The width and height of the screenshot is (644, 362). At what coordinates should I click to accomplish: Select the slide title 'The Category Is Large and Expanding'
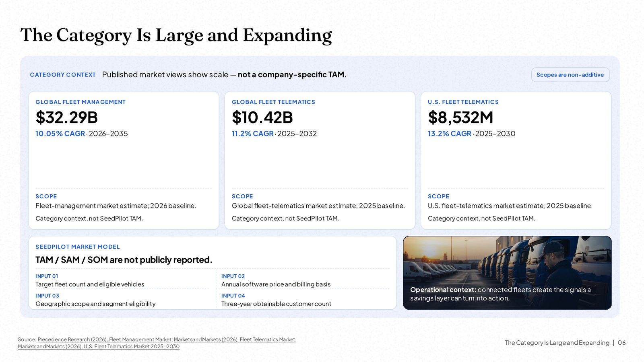[x=176, y=35]
